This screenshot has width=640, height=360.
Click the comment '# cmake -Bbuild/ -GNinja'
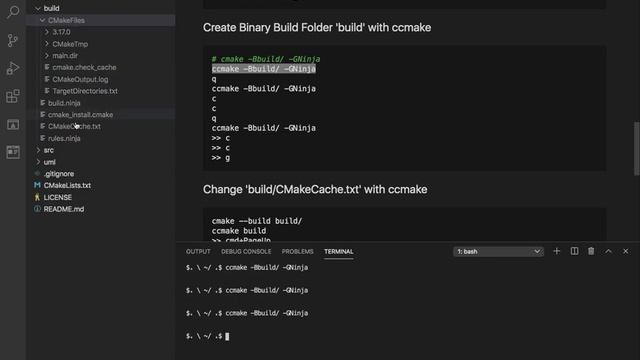tap(266, 59)
